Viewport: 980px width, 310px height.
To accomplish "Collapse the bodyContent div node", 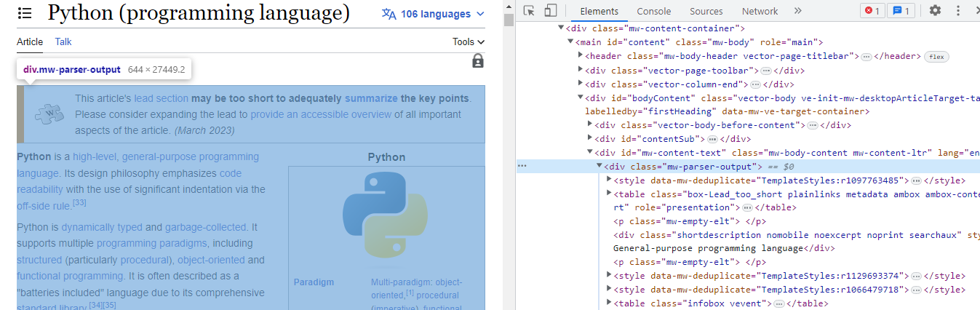I will (x=581, y=98).
